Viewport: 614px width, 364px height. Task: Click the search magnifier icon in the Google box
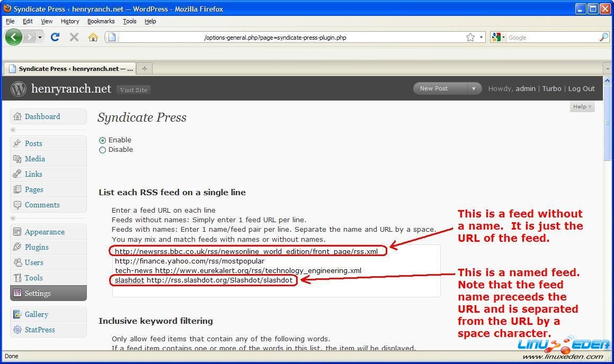pos(603,37)
